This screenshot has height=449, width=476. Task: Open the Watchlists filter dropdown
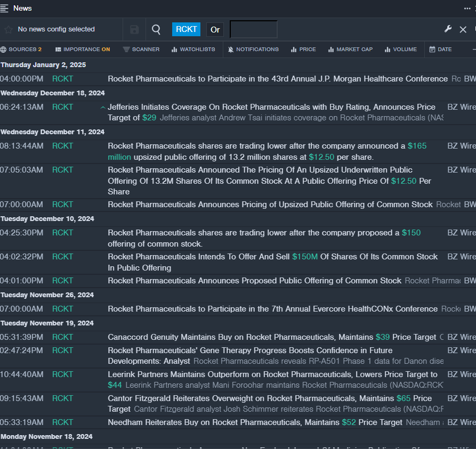tap(193, 50)
